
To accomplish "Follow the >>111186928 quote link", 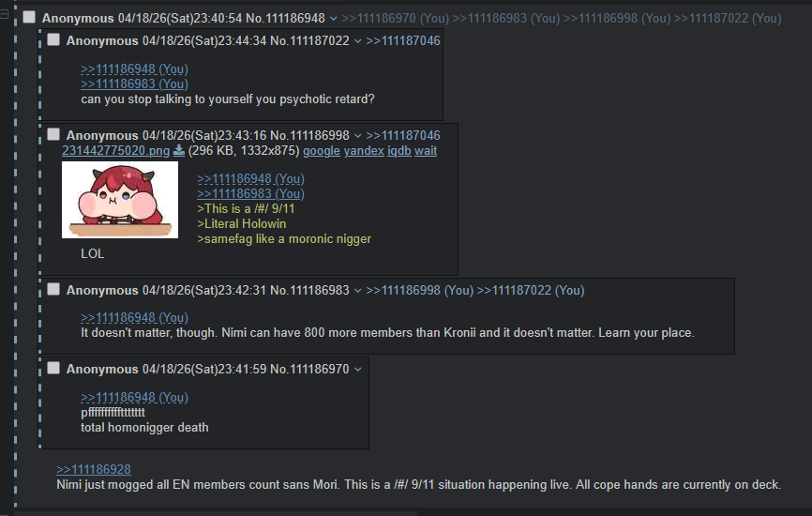I will (x=93, y=469).
